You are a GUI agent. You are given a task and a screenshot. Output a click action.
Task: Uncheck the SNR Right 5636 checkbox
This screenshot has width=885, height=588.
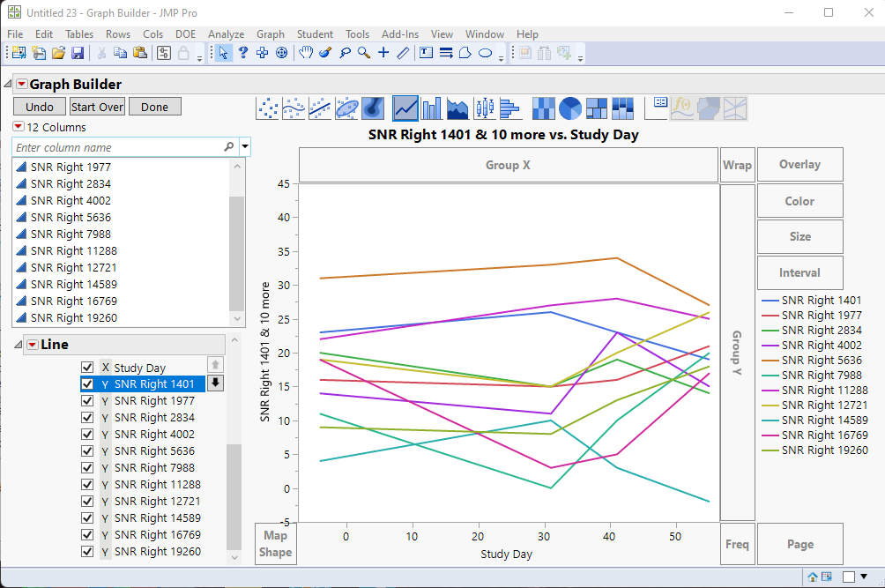pos(87,451)
